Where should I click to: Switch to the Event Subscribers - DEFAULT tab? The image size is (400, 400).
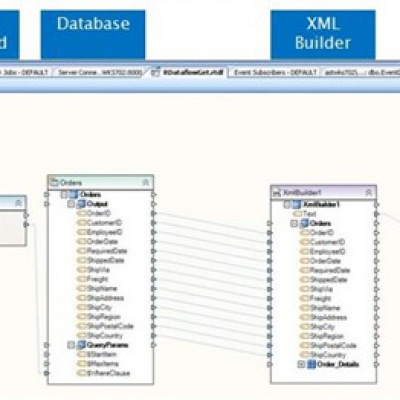274,72
